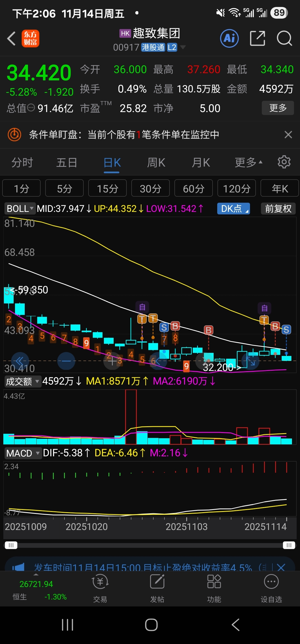The width and height of the screenshot is (300, 644).
Task: Tap the Android recent apps button
Action: [x=67, y=625]
